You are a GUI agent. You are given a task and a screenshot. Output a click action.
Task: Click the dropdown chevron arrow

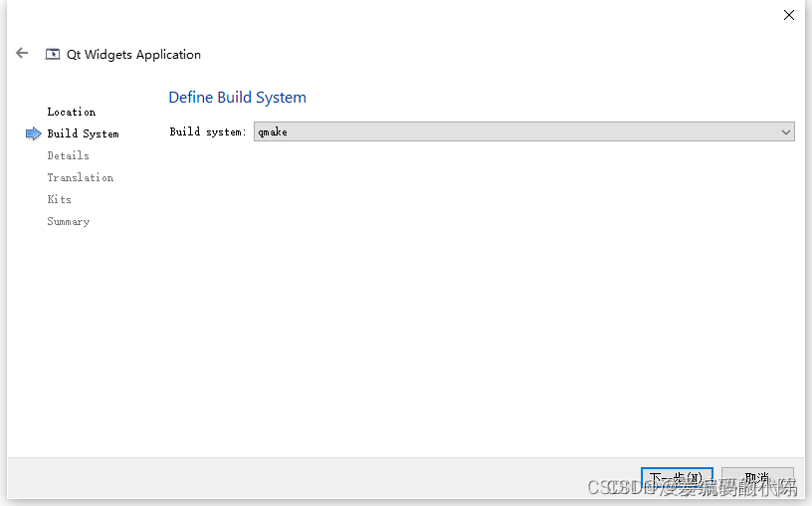click(x=785, y=132)
